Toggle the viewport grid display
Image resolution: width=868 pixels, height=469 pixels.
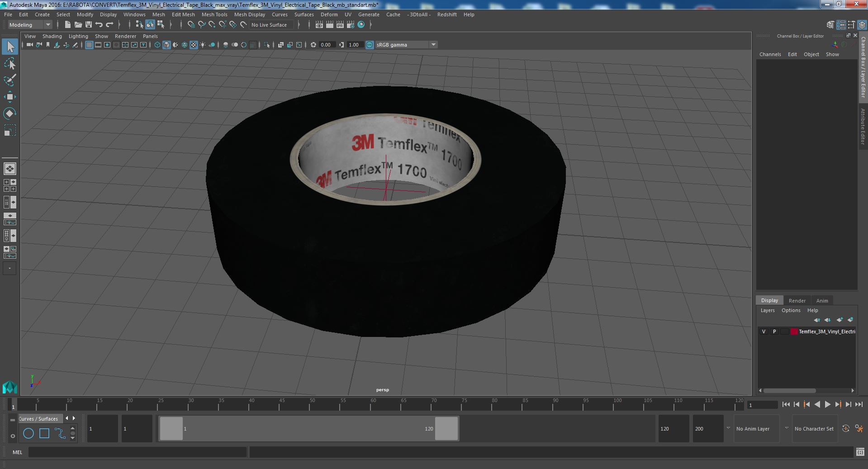tap(89, 45)
